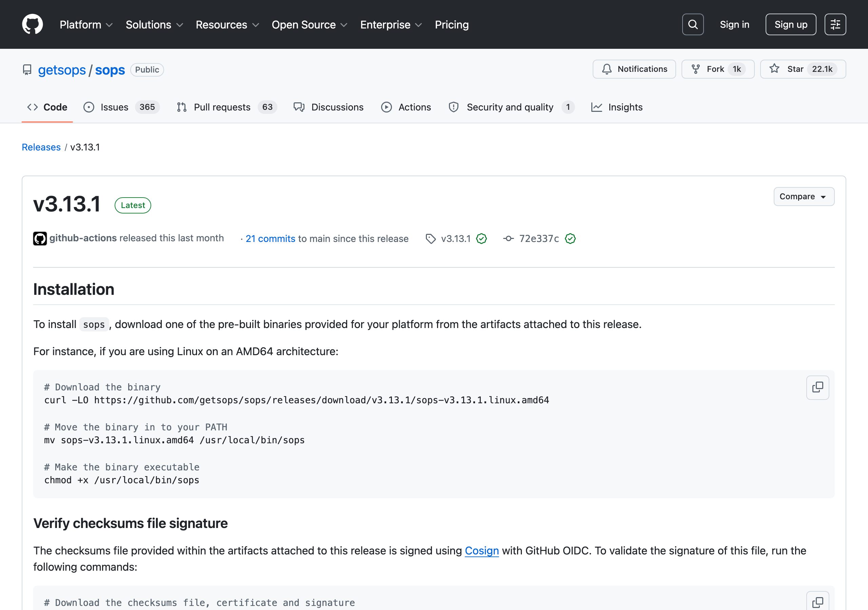Open the GitHub homepage via the Octocat logo

click(33, 24)
